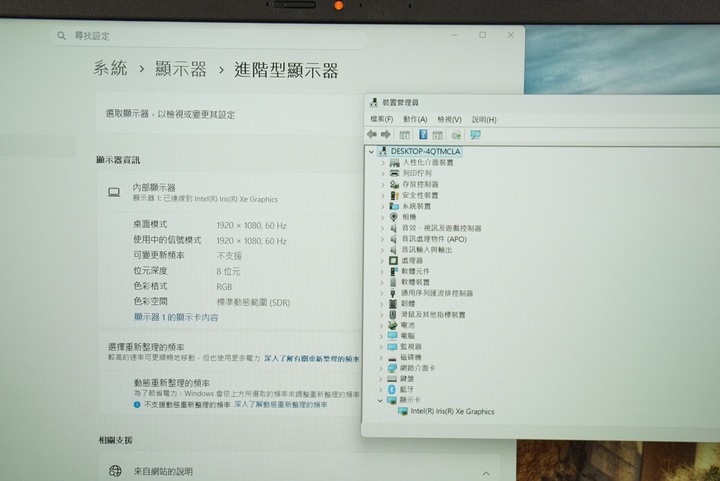This screenshot has width=720, height=481.
Task: Click the 尋找設定 search field
Action: (x=209, y=36)
